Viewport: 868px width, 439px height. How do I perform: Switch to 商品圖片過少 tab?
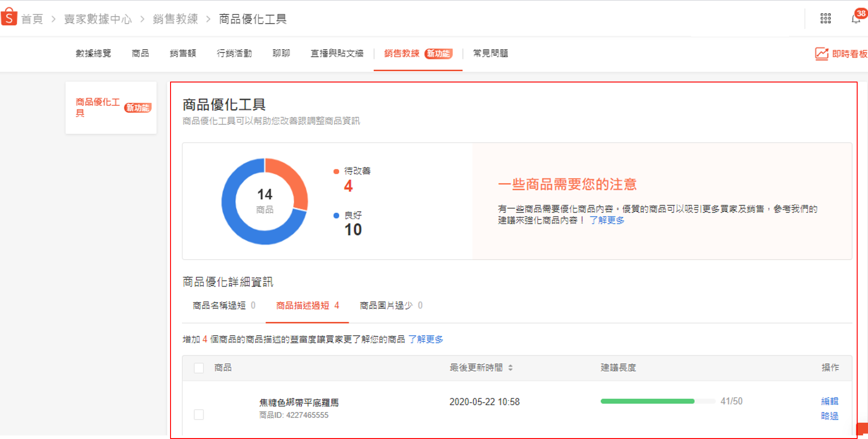coord(386,306)
